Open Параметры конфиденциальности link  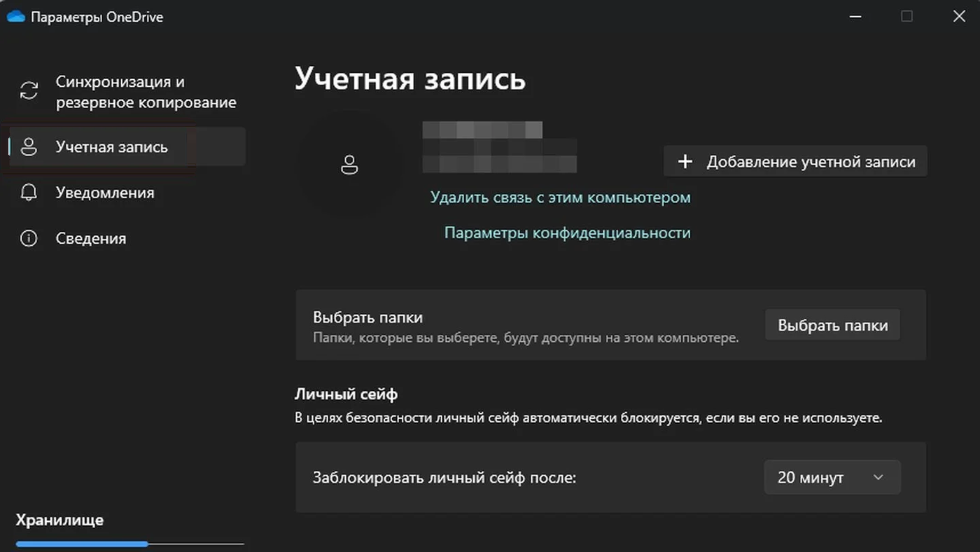(567, 233)
